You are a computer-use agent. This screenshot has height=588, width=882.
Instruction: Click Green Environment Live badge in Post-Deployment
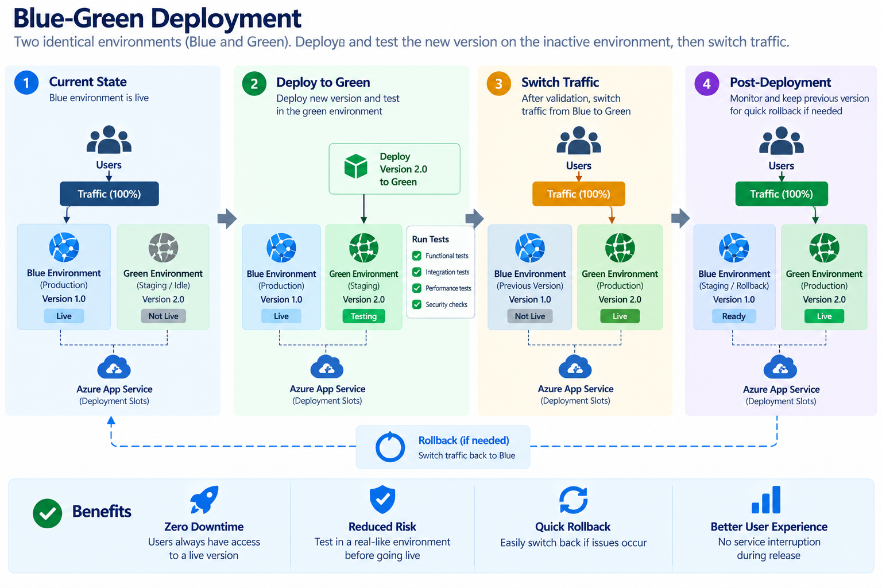(825, 316)
